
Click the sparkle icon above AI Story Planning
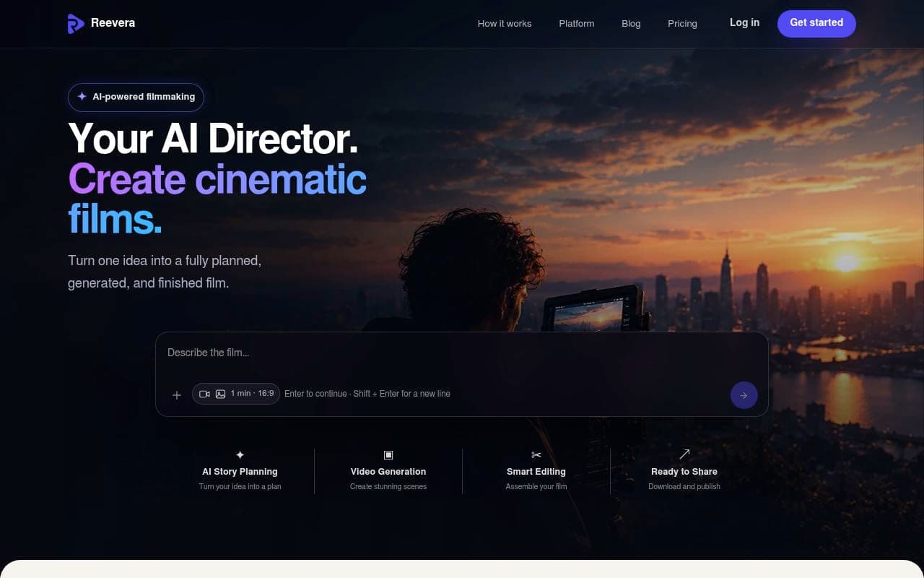click(240, 454)
